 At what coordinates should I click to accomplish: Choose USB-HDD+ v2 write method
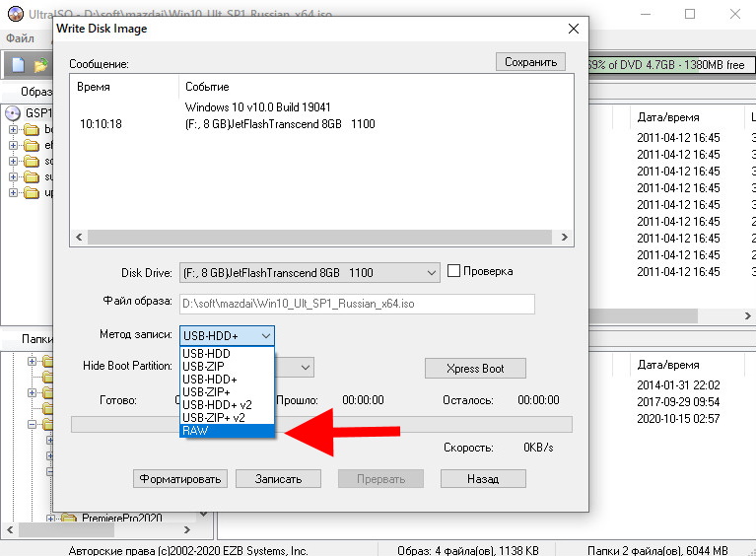pyautogui.click(x=227, y=404)
